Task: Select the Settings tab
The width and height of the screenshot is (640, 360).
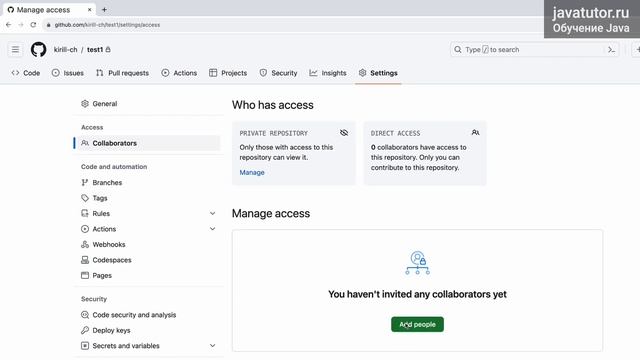Action: (x=378, y=73)
